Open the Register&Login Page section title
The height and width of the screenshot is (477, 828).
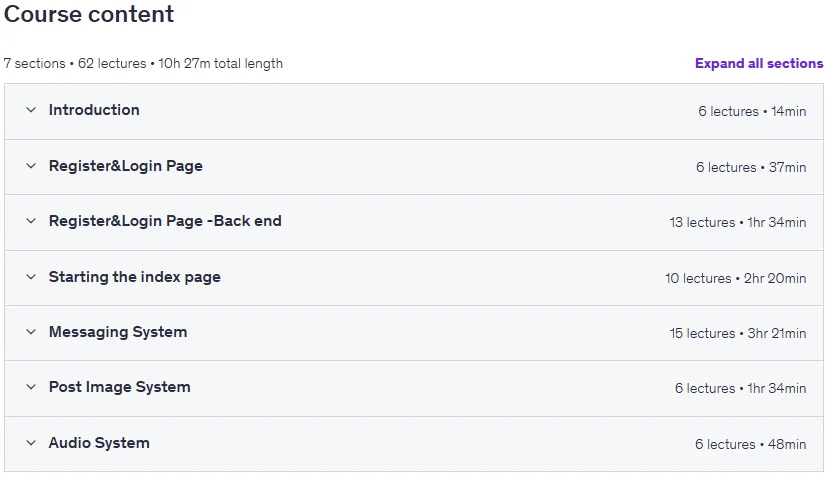(x=126, y=166)
